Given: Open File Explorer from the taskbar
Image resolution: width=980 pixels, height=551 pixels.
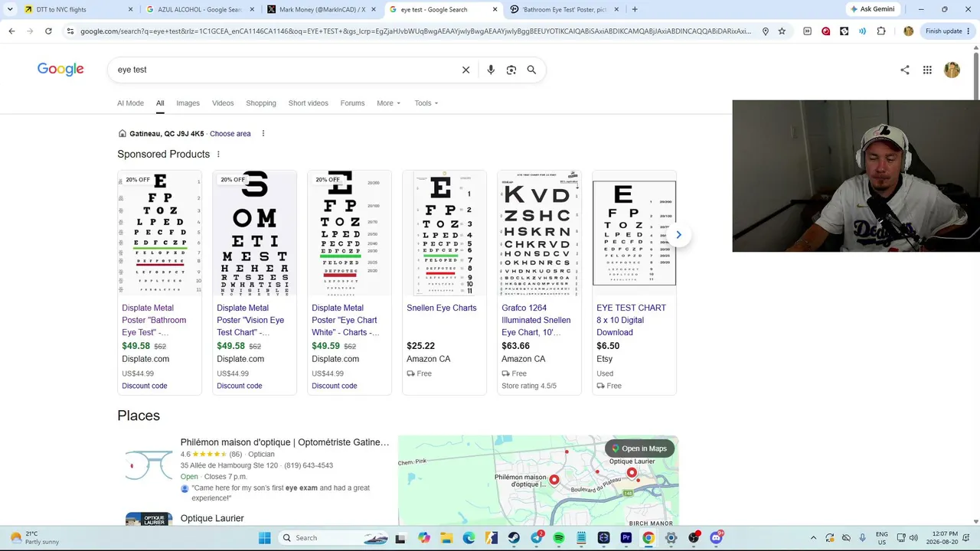Looking at the screenshot, I should coord(446,538).
